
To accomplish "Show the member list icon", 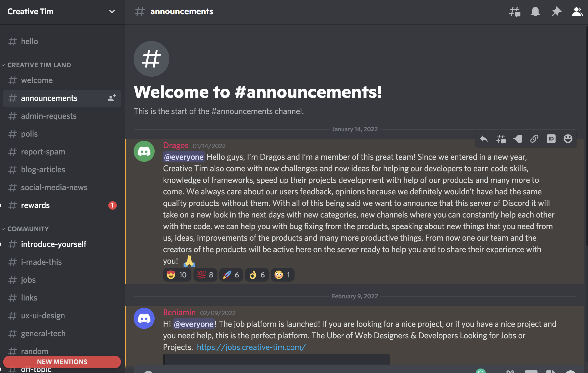I will [577, 12].
